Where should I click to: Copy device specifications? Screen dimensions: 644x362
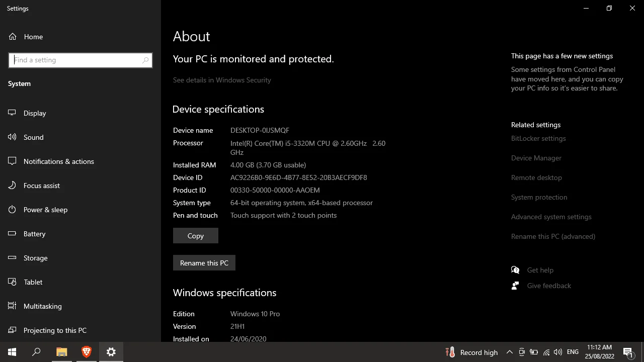click(196, 236)
